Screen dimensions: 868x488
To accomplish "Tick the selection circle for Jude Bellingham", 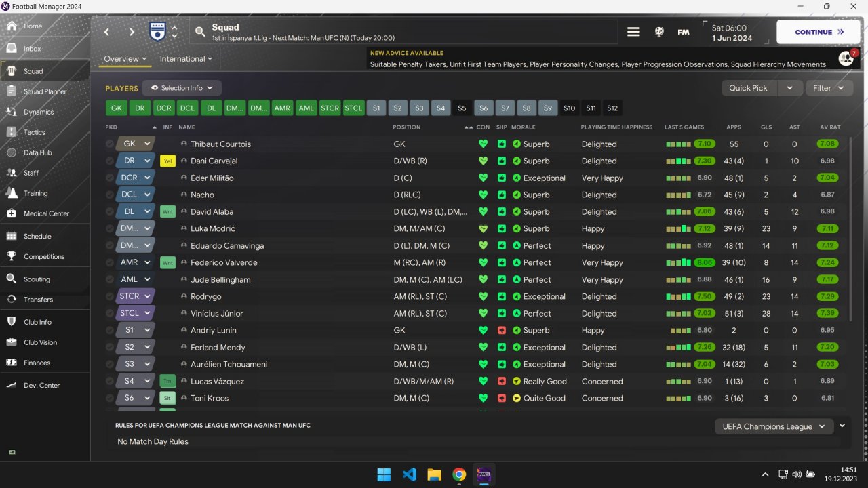I will click(110, 279).
